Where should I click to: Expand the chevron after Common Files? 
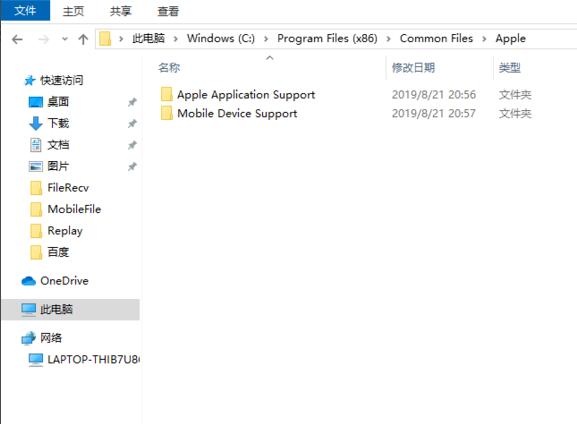pos(484,38)
